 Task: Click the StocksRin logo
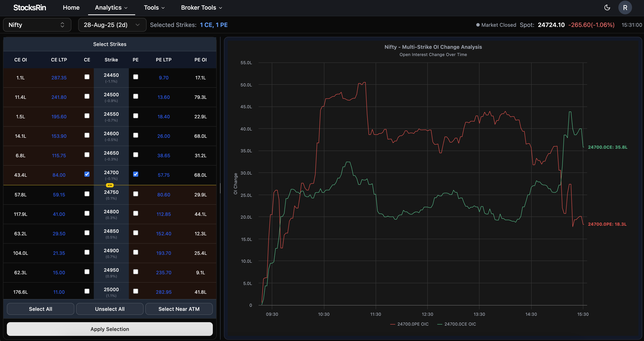[29, 7]
